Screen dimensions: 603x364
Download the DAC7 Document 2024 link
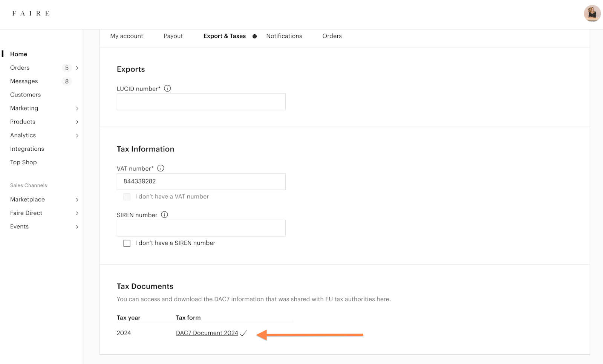click(x=207, y=333)
